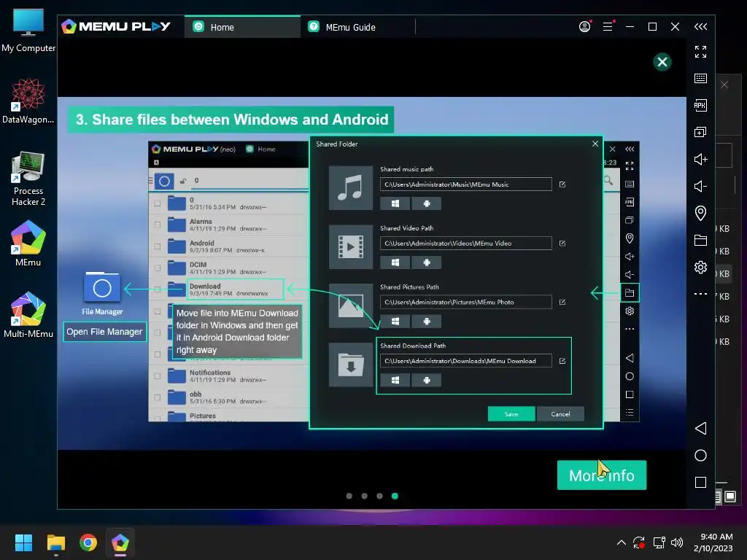Screen dimensions: 747x560
Task: Launch Multi-MEmu desktop shortcut
Action: [28, 315]
